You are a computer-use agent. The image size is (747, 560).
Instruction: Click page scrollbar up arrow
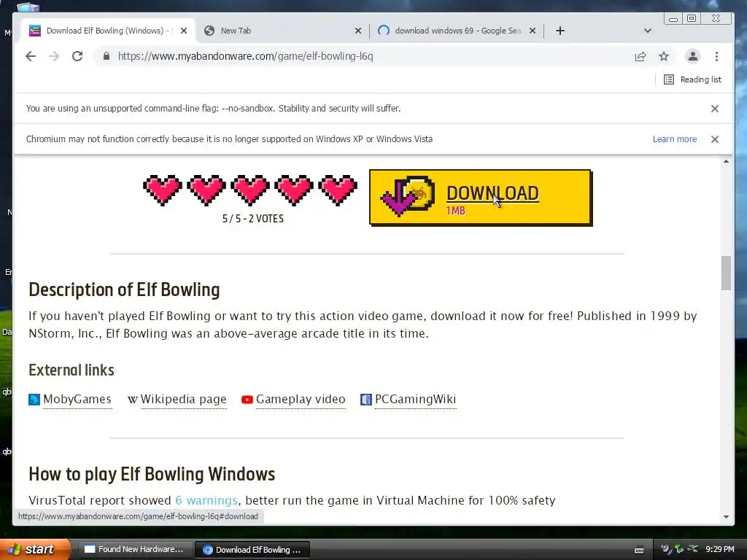[x=726, y=162]
